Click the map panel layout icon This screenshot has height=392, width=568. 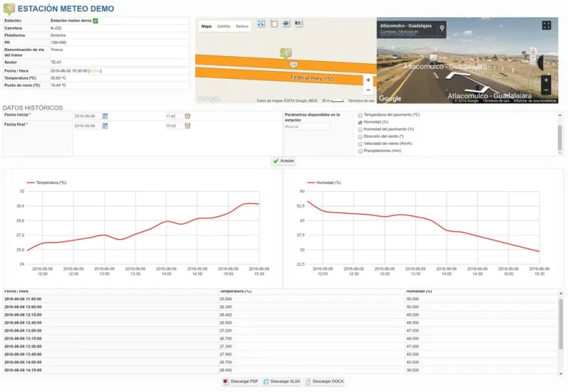[x=298, y=23]
